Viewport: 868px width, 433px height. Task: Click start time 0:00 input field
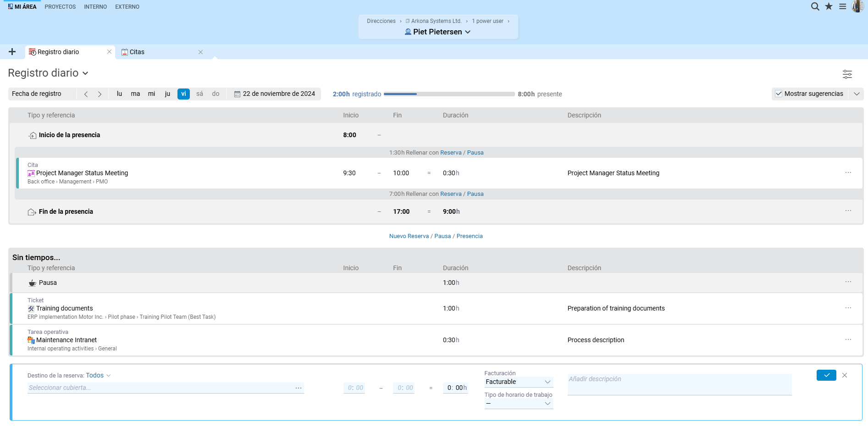[x=354, y=388]
